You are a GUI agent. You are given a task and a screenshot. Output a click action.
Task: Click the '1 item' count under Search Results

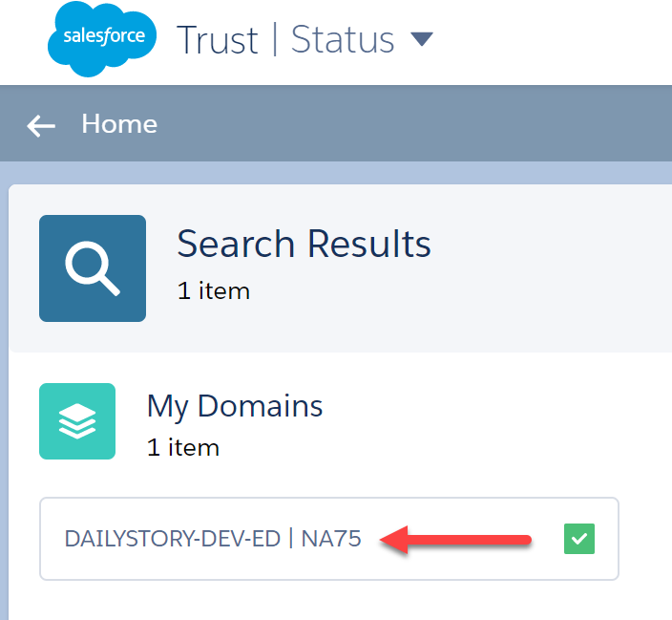214,291
